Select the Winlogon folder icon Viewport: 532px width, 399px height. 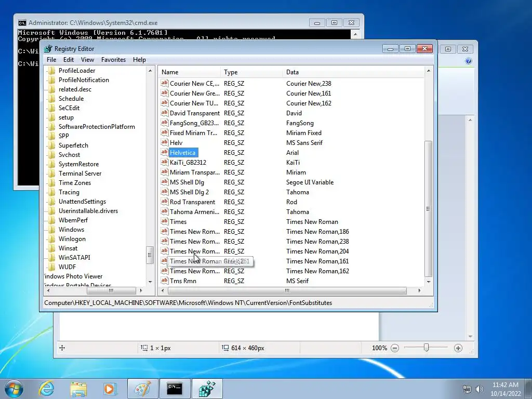coord(52,239)
